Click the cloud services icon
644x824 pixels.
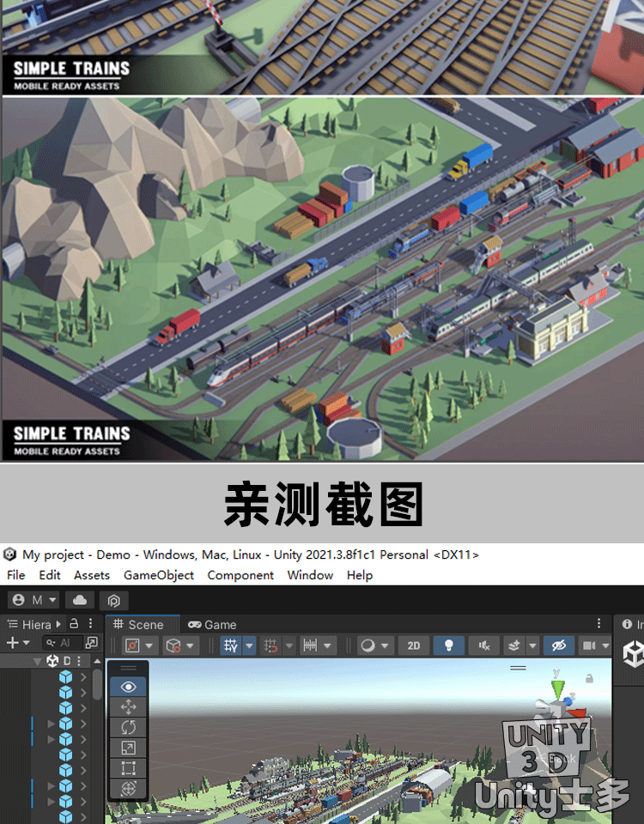point(80,600)
